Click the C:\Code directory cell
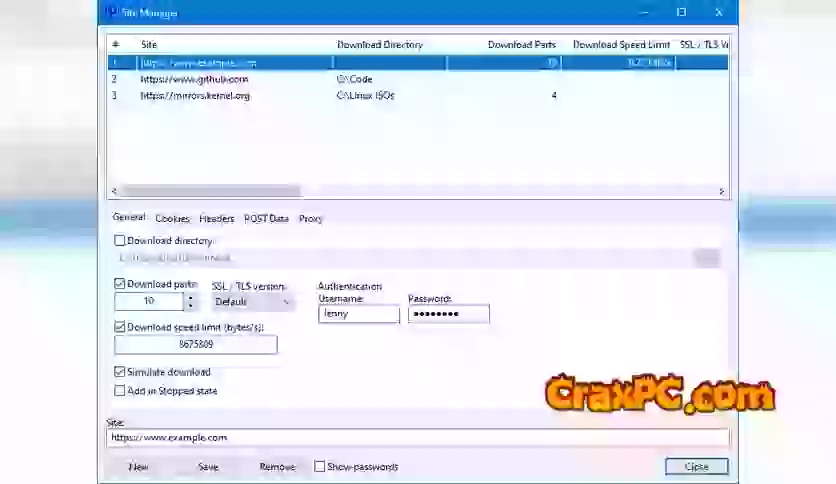The height and width of the screenshot is (484, 836). [355, 79]
